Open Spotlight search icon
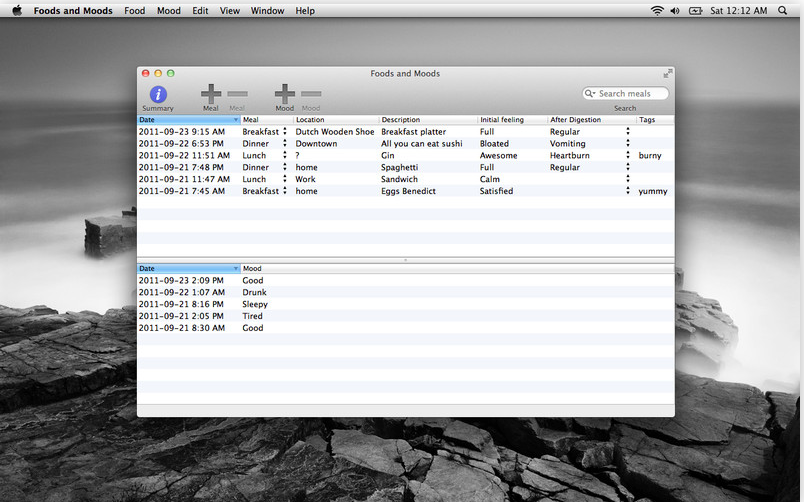This screenshot has width=804, height=502. 782,10
